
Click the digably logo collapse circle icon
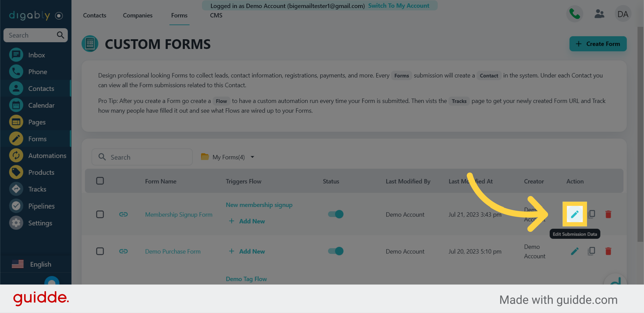tap(59, 16)
